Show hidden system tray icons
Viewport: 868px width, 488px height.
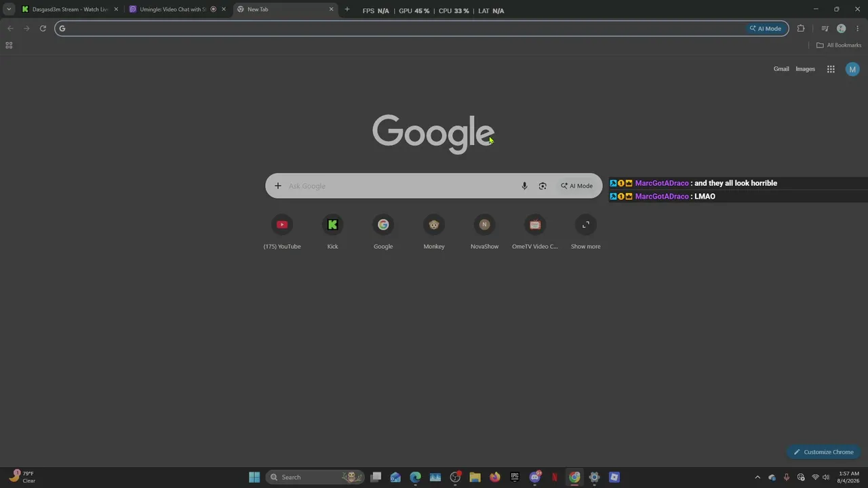click(757, 477)
